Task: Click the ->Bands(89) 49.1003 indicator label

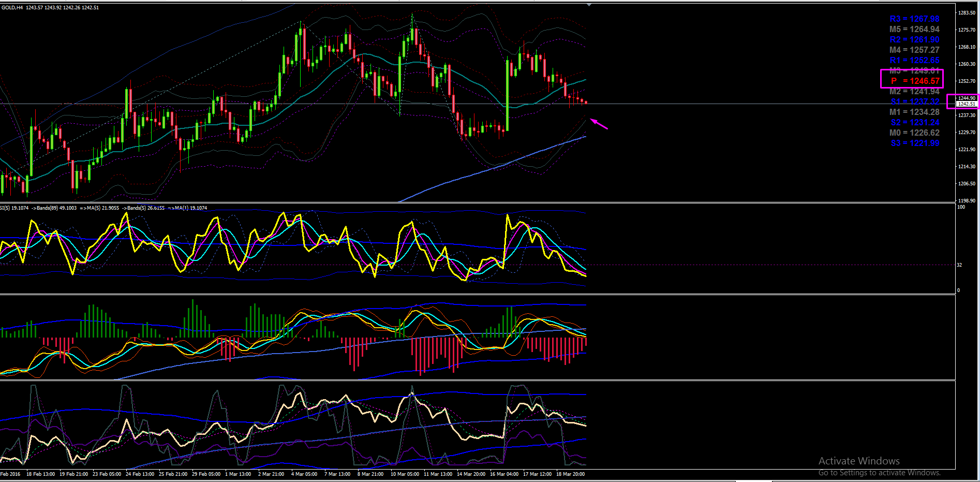Action: (x=54, y=208)
